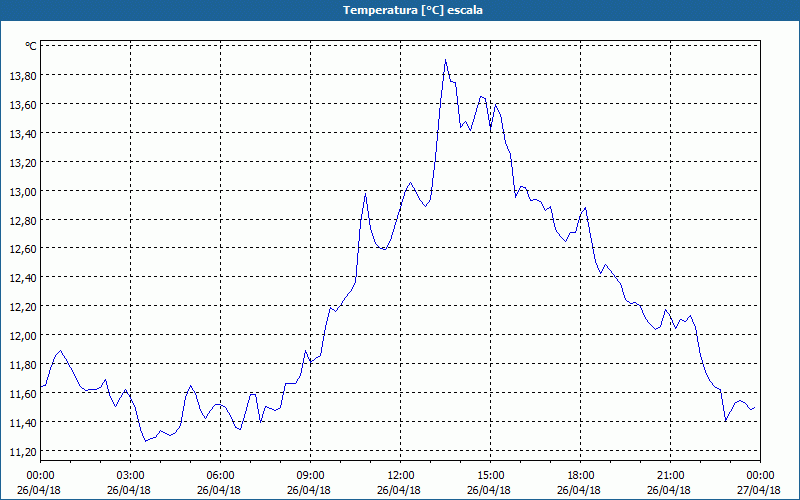Select the 12,80 y-axis label
The width and height of the screenshot is (800, 500).
click(23, 220)
